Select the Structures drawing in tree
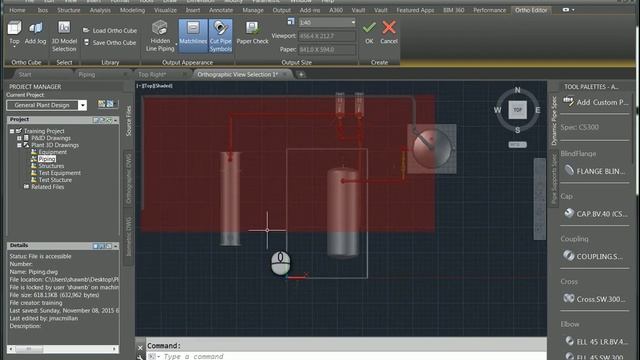This screenshot has width=640, height=360. [51, 166]
